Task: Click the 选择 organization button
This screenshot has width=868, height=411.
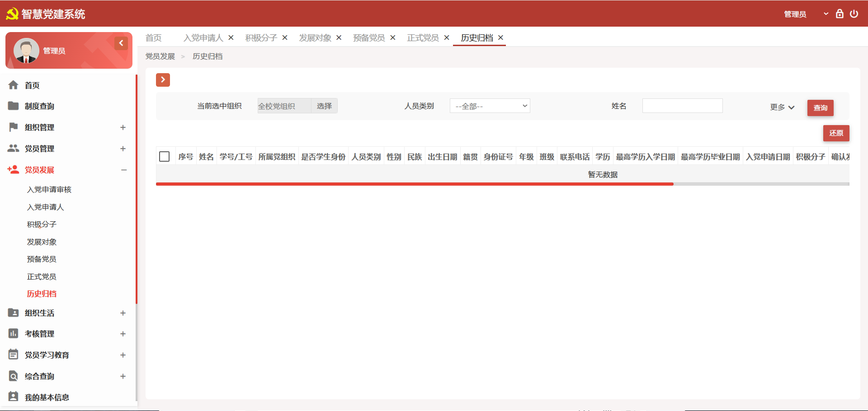Action: [324, 106]
